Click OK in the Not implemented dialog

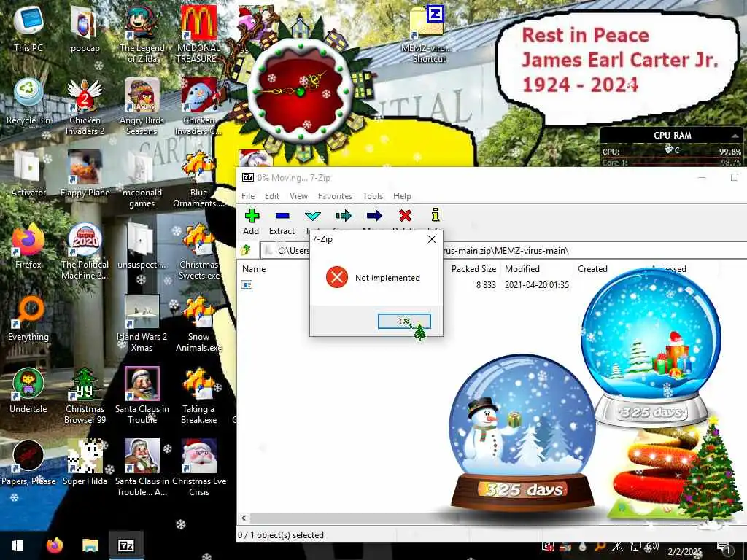tap(404, 322)
